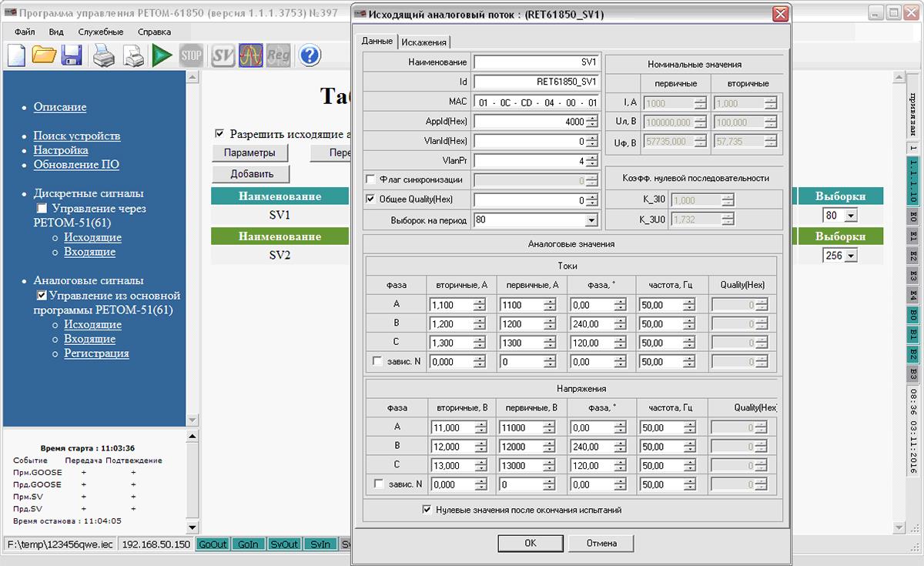Image resolution: width=924 pixels, height=566 pixels.
Task: Toggle Нулевые значения после окончания испытаний checkbox
Action: 427,510
